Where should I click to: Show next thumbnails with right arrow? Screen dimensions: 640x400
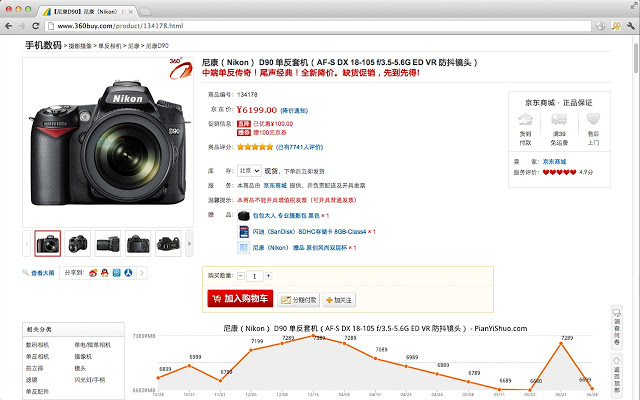(x=189, y=244)
